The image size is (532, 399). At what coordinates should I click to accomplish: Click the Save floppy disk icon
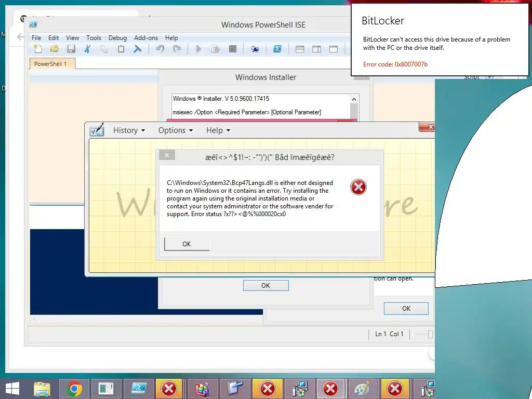pyautogui.click(x=71, y=49)
